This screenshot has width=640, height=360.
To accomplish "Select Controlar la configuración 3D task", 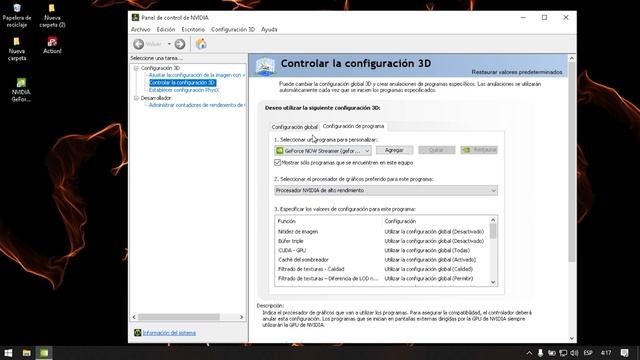I will (182, 82).
